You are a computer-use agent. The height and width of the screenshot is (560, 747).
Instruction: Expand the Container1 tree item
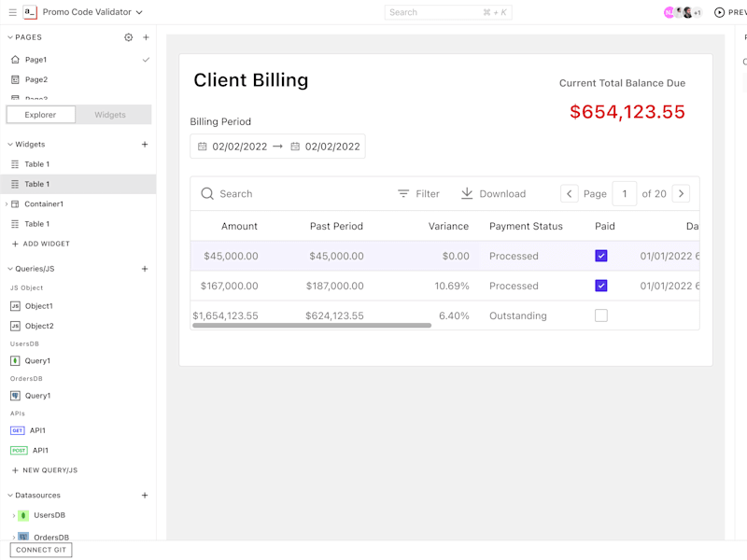tap(7, 203)
